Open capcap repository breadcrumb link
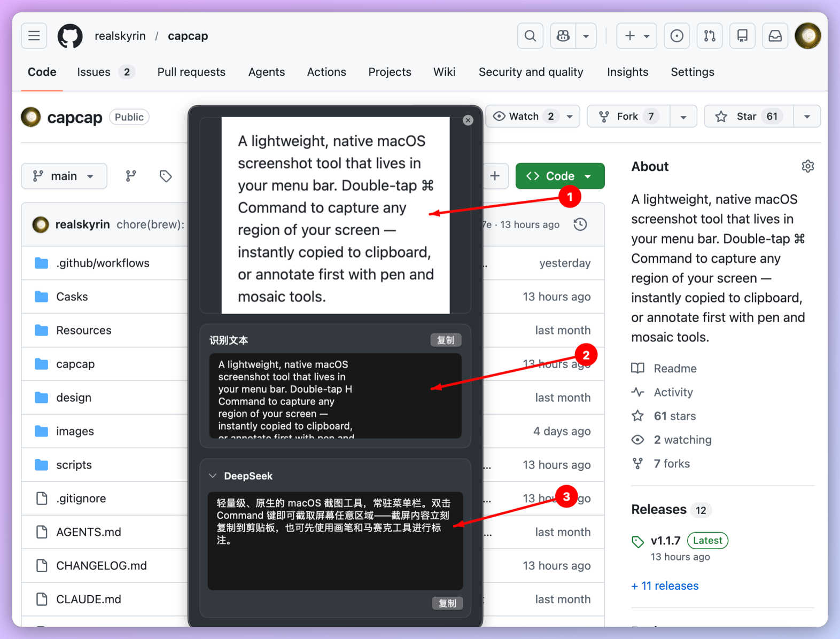The height and width of the screenshot is (639, 840). 188,36
